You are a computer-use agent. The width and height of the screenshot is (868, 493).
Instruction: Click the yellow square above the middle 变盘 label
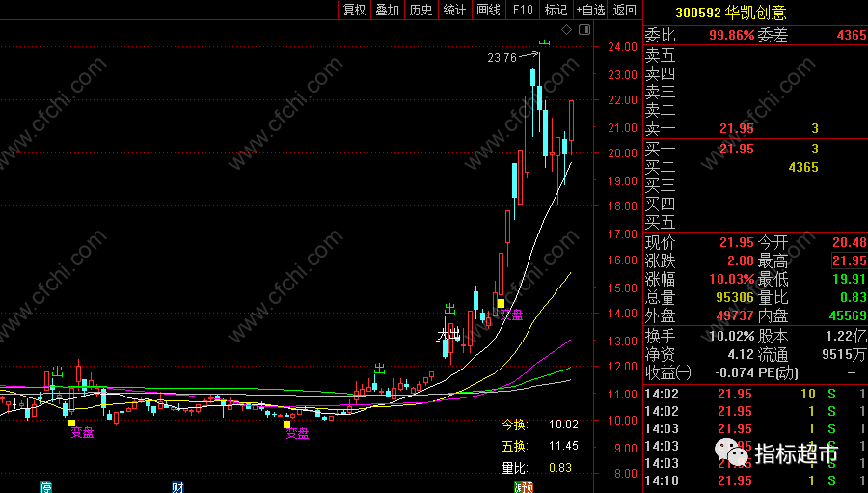pyautogui.click(x=286, y=425)
